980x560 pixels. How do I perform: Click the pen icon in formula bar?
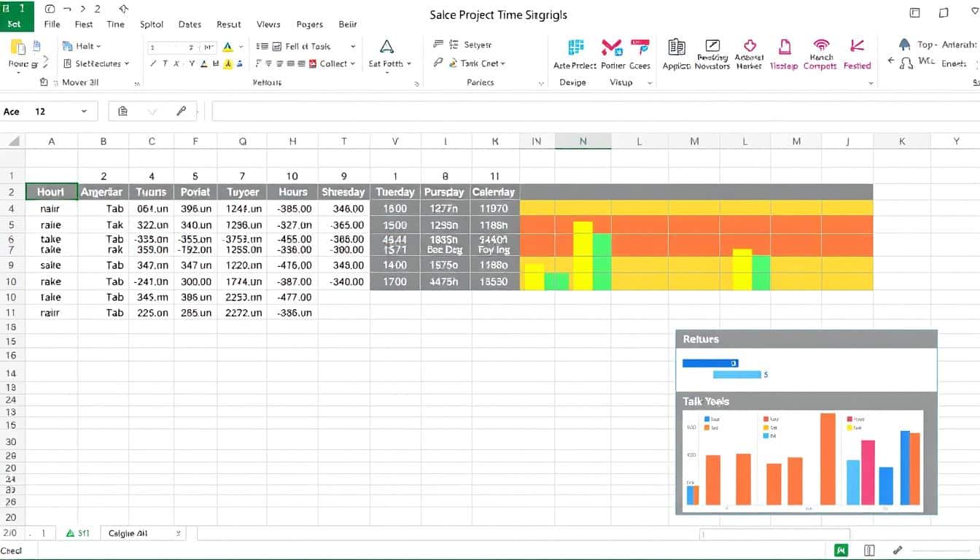pos(182,111)
